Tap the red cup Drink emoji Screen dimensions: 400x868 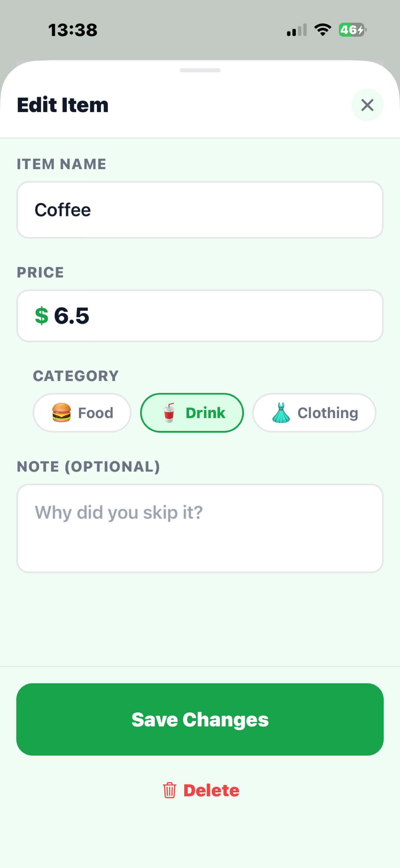point(169,413)
